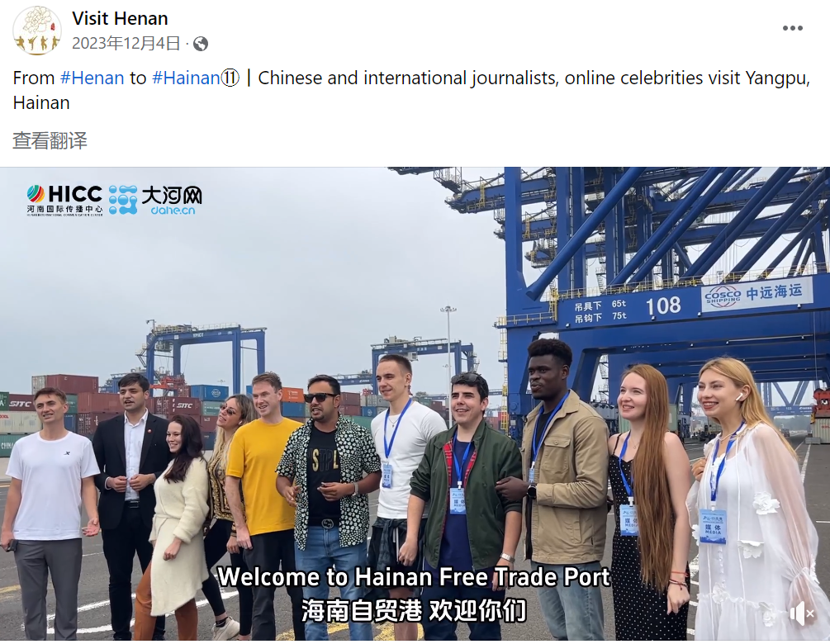Click the man in yellow shirt

click(x=263, y=503)
